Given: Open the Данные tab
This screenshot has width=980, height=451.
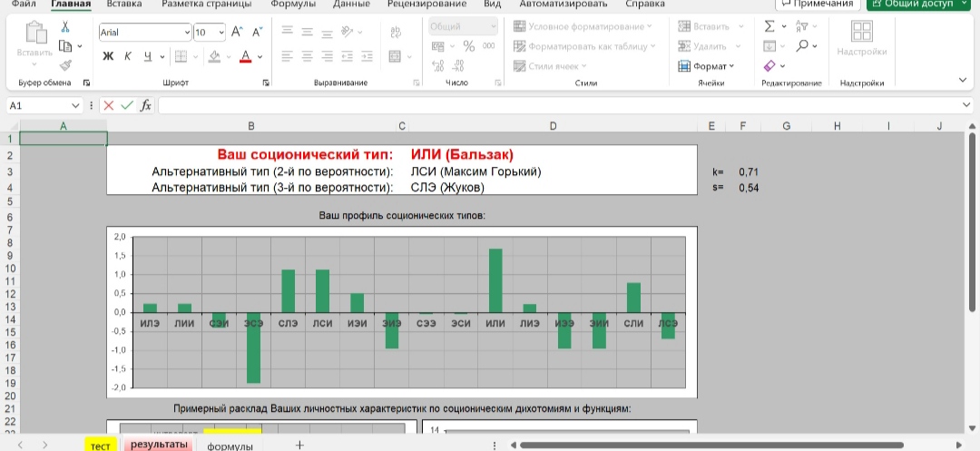Looking at the screenshot, I should pyautogui.click(x=351, y=4).
